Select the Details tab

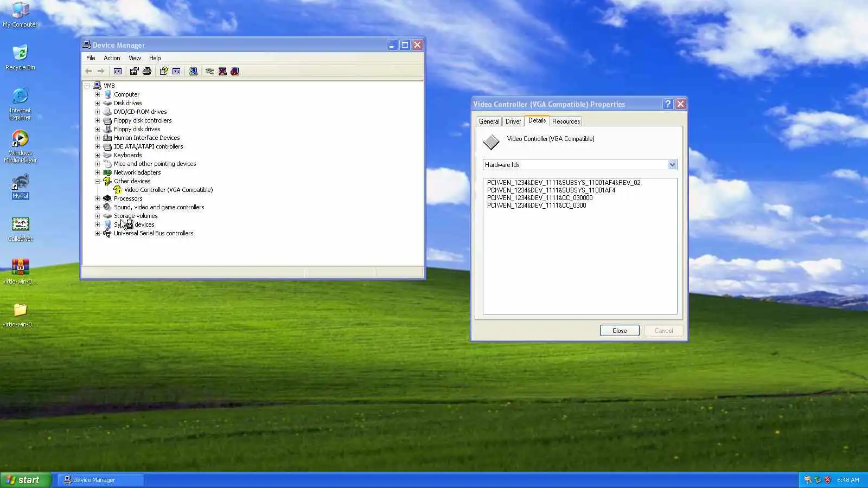537,120
